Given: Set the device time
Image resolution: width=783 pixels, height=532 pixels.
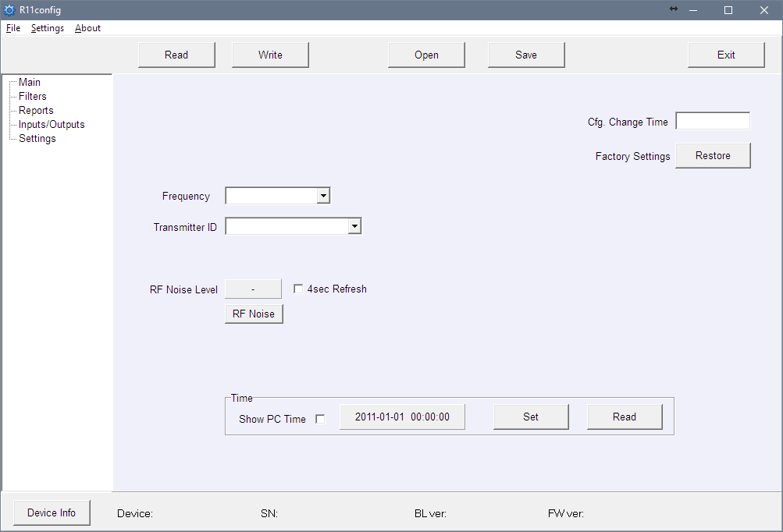Looking at the screenshot, I should click(531, 417).
